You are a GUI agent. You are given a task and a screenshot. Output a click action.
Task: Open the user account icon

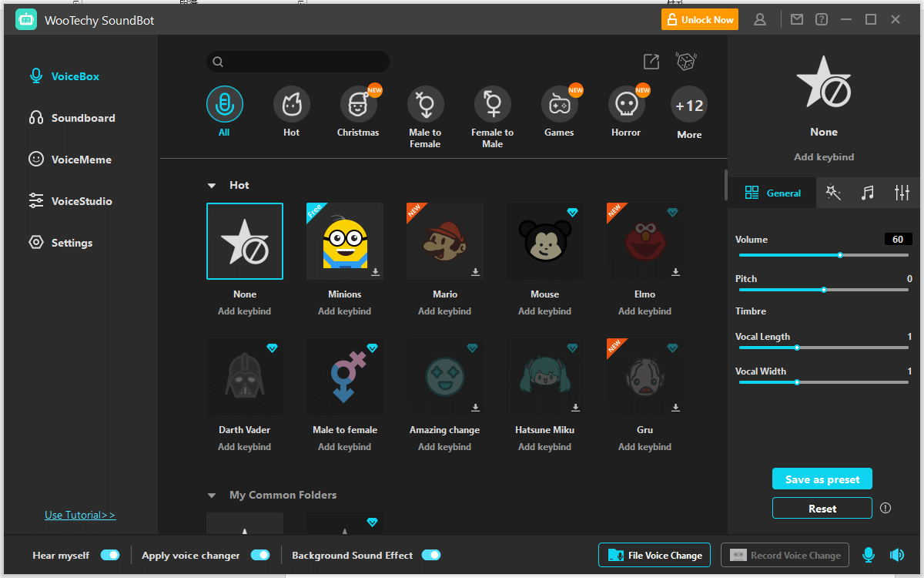(x=760, y=20)
